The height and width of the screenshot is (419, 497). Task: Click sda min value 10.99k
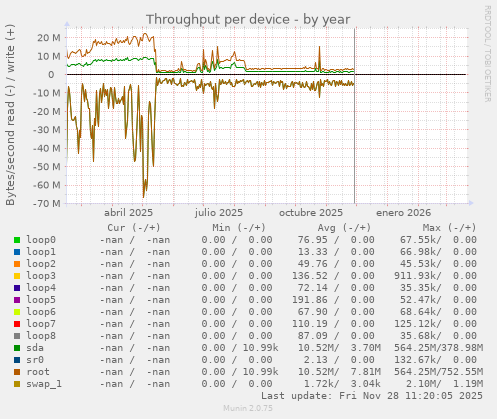(x=260, y=348)
